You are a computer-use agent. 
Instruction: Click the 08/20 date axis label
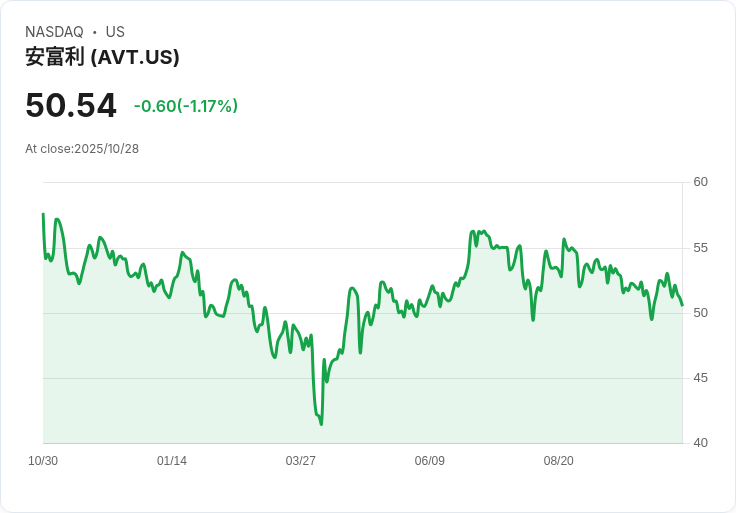pos(559,461)
